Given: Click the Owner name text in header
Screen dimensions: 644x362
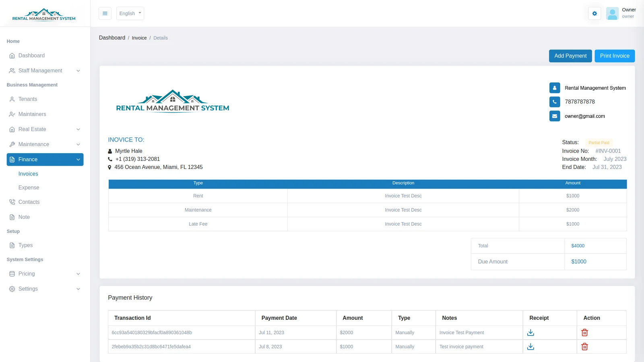Looking at the screenshot, I should pyautogui.click(x=629, y=10).
